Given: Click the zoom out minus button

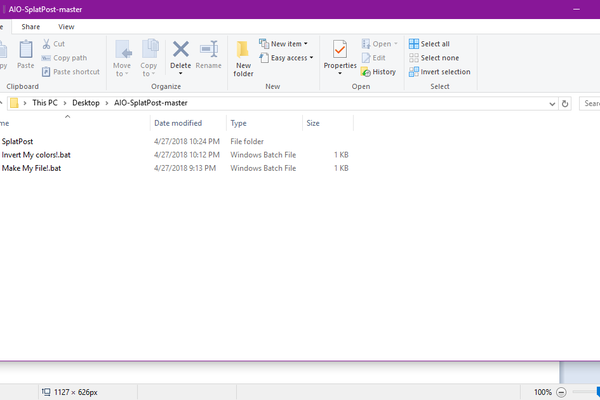Looking at the screenshot, I should coord(560,391).
